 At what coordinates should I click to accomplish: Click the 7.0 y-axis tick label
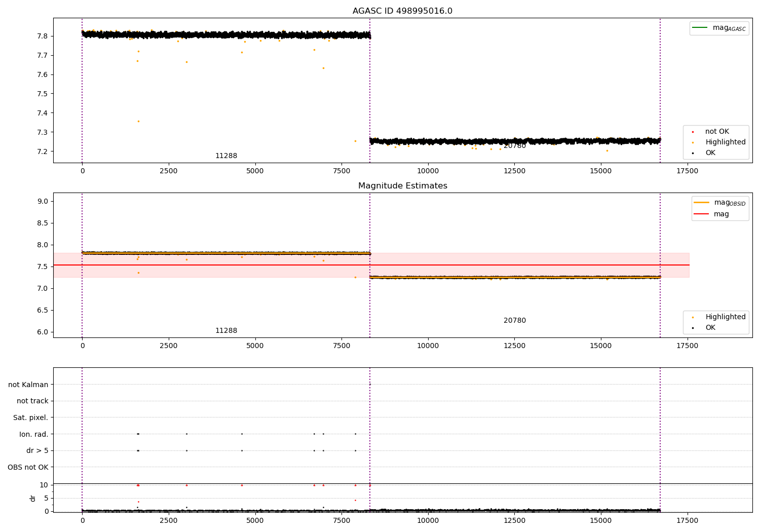click(42, 288)
